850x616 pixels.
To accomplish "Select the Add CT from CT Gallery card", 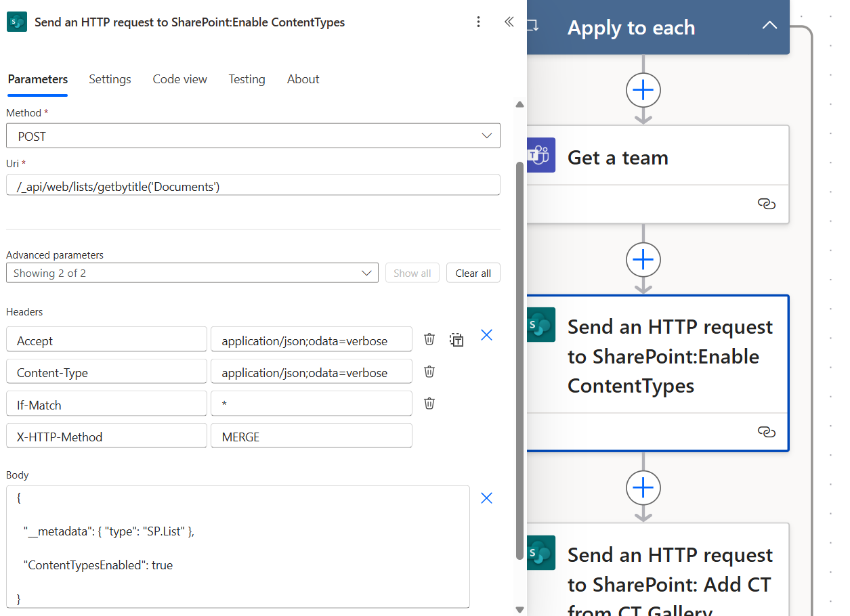I will point(658,569).
